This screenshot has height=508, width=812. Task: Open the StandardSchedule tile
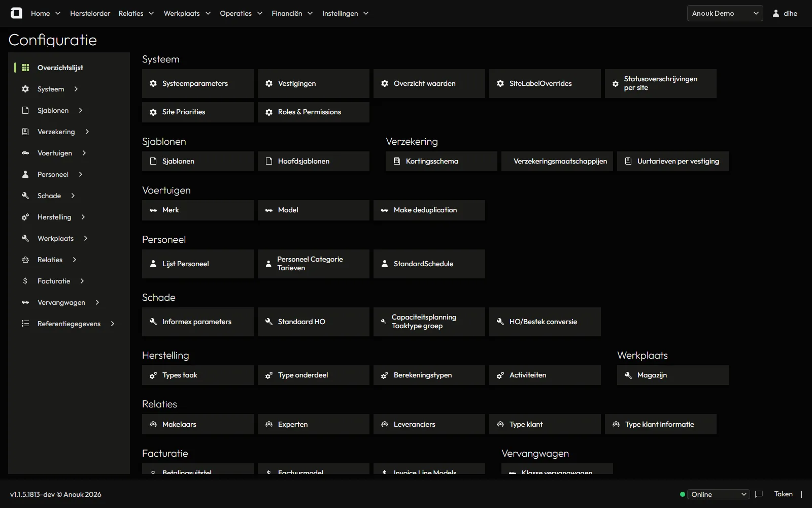coord(429,264)
